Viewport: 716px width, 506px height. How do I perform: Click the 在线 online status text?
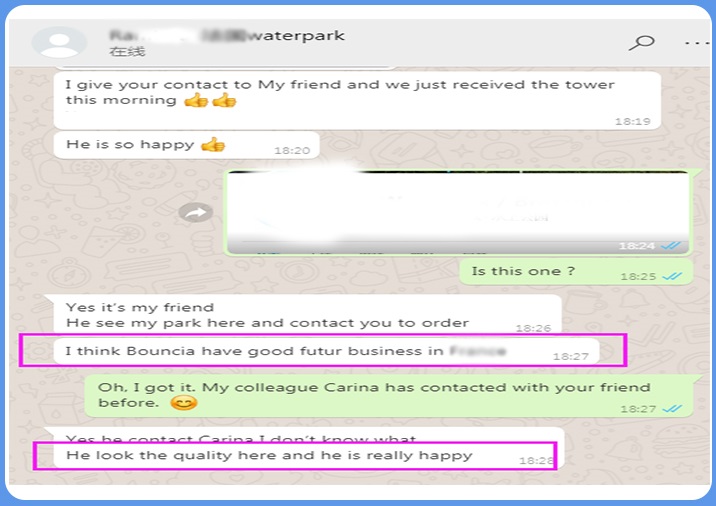coord(127,52)
